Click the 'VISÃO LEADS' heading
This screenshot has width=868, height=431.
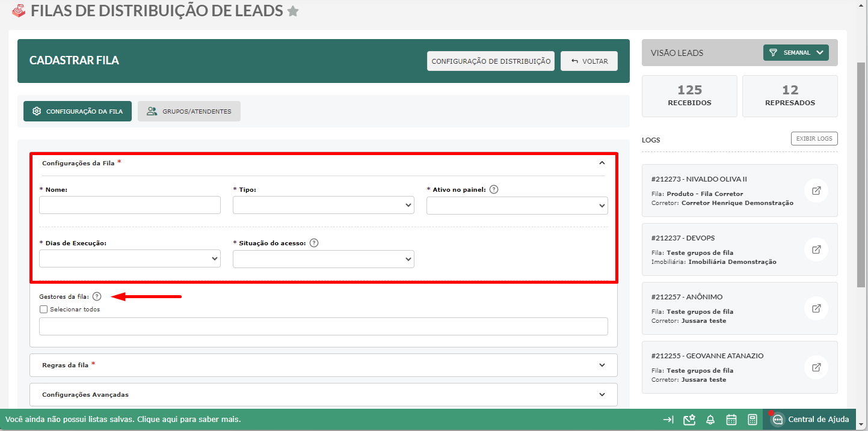(x=677, y=53)
